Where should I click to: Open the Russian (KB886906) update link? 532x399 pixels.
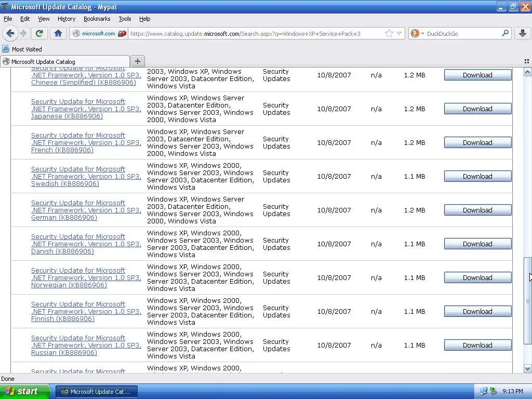tap(86, 345)
